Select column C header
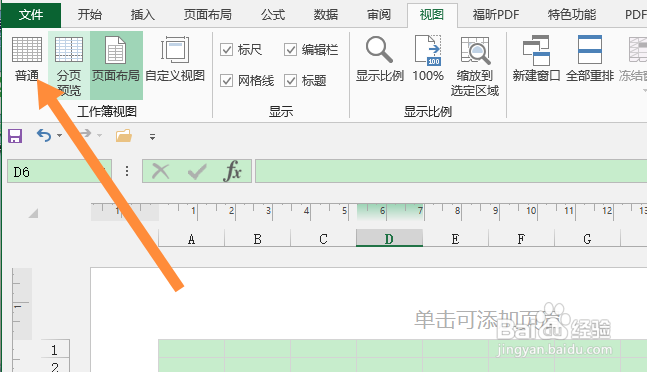The image size is (647, 372). (x=324, y=238)
